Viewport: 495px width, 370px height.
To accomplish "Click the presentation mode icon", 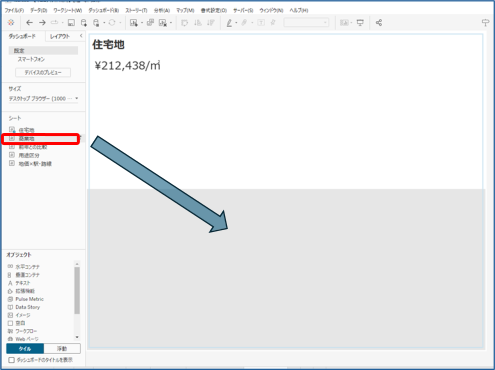I will click(360, 23).
